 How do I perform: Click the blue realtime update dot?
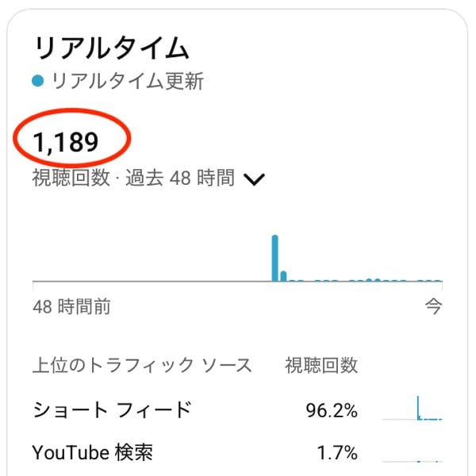pyautogui.click(x=38, y=81)
